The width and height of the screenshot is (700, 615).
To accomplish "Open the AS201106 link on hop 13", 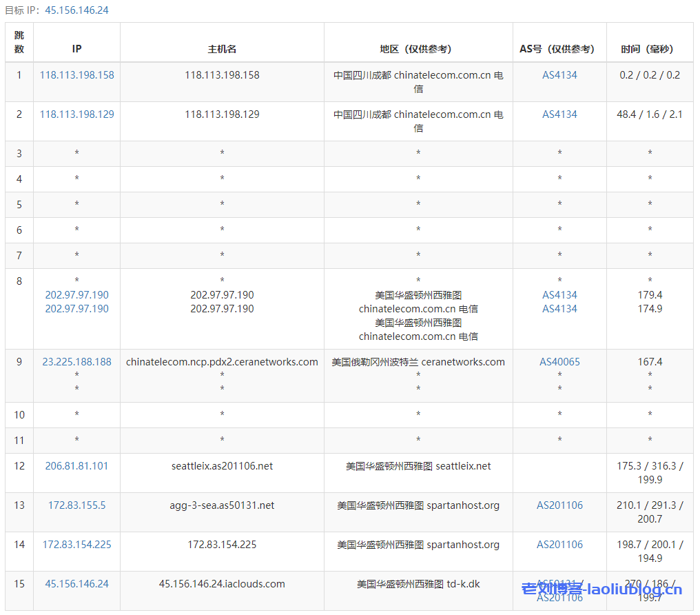I will (559, 505).
